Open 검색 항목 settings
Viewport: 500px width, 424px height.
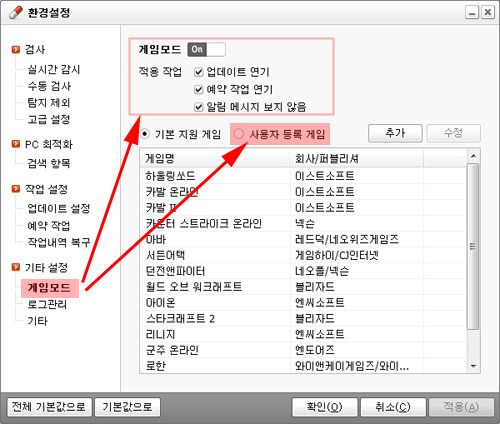pyautogui.click(x=49, y=163)
